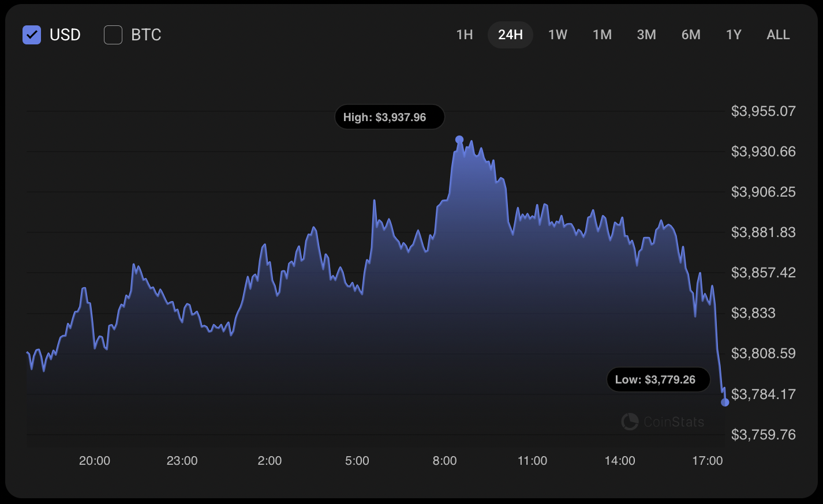
Task: Switch to the 1H timeframe tab
Action: point(465,35)
